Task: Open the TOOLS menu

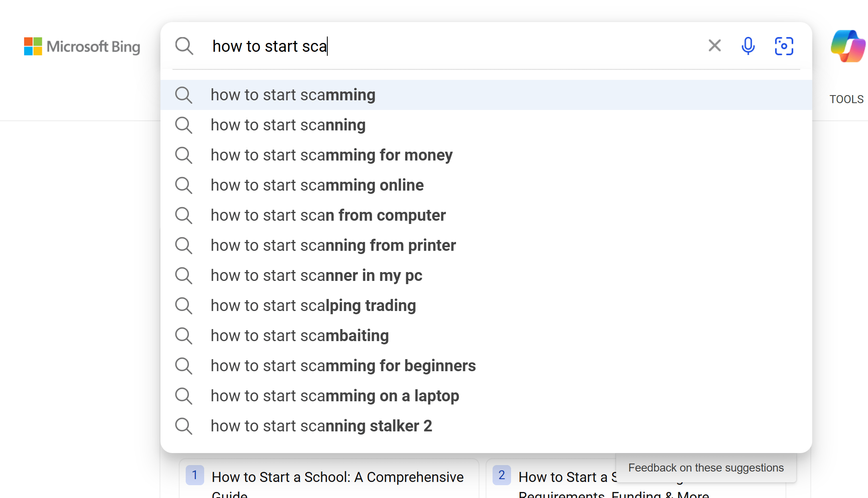Action: [846, 99]
